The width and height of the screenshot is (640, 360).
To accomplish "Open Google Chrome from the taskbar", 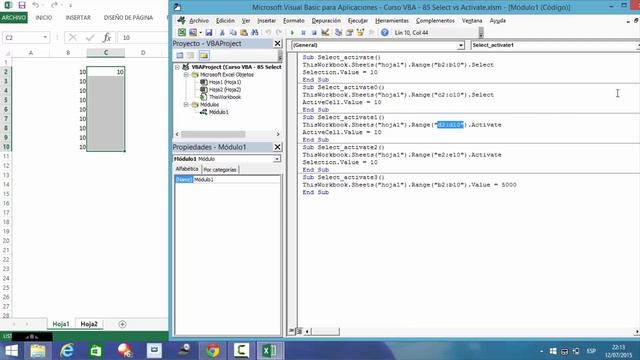I will pyautogui.click(x=212, y=351).
